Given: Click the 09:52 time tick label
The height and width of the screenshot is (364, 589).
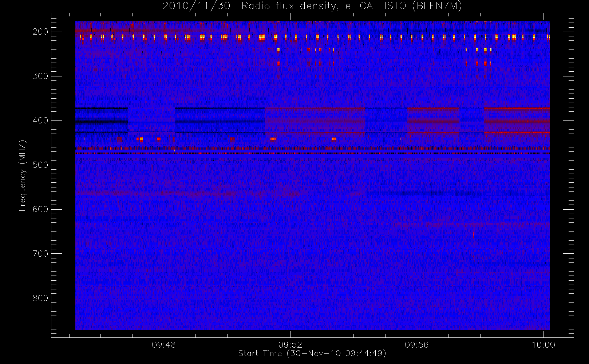Looking at the screenshot, I should point(290,345).
